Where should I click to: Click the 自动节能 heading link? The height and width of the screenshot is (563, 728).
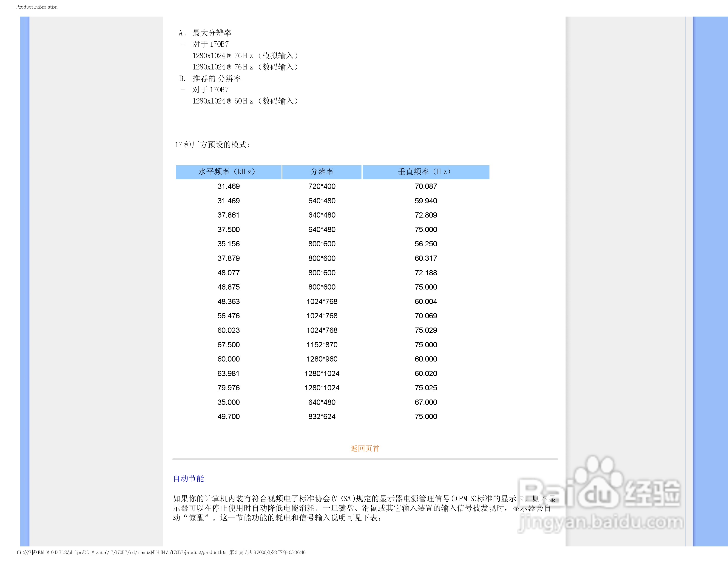(188, 478)
